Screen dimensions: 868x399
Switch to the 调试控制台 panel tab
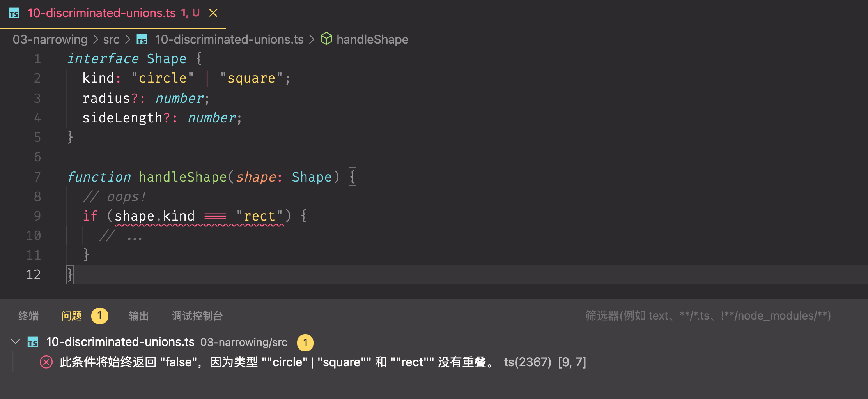pyautogui.click(x=197, y=316)
